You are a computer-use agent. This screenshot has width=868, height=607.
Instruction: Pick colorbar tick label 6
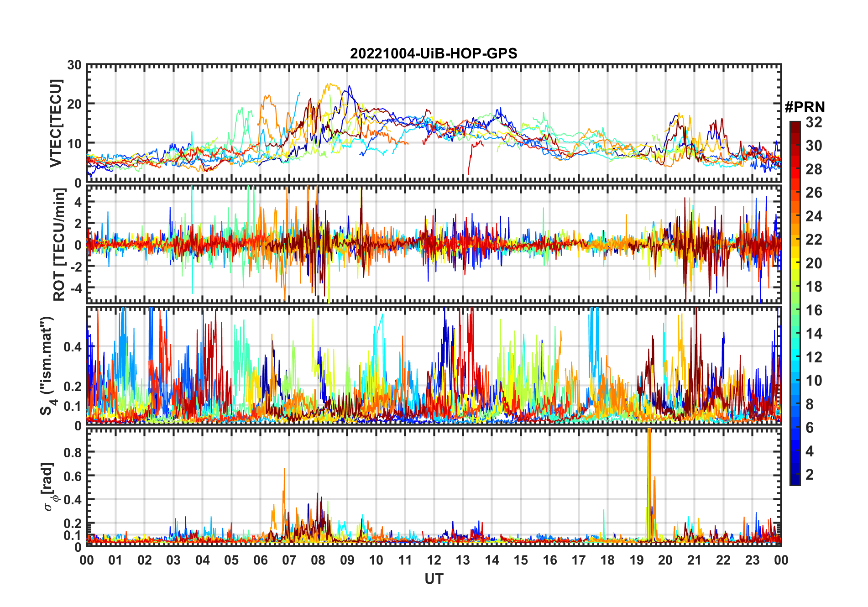(x=810, y=428)
